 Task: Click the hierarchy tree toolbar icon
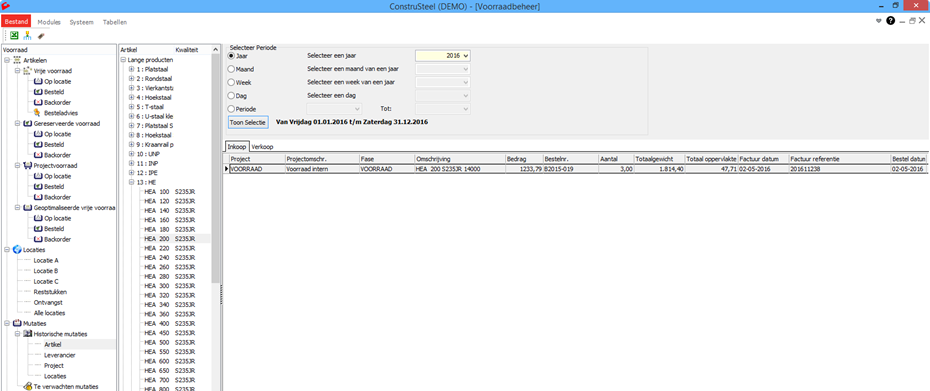27,36
